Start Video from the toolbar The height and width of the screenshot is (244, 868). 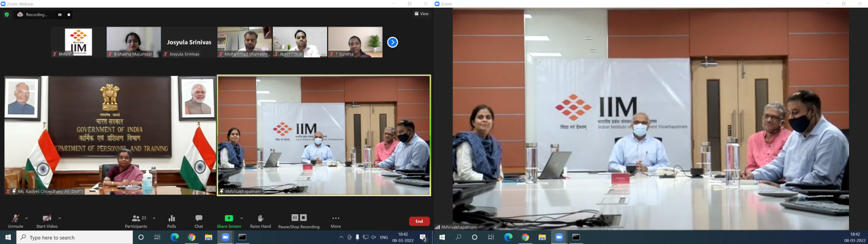(46, 221)
